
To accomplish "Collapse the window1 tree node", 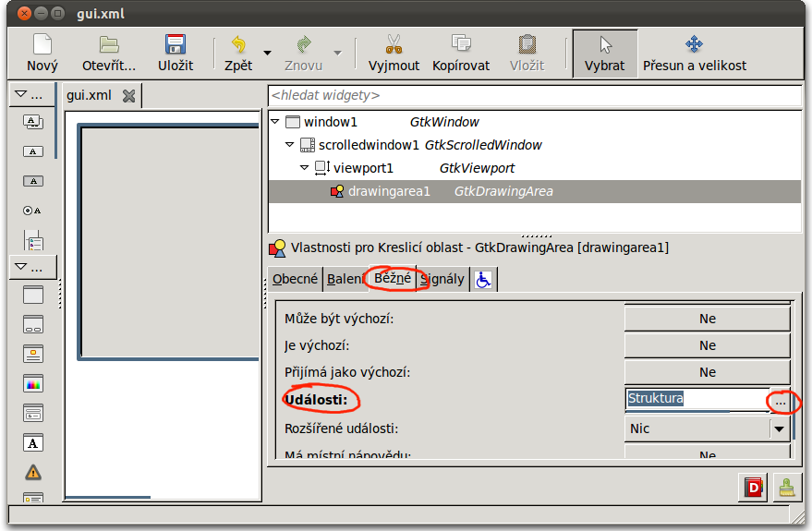I will click(x=275, y=122).
